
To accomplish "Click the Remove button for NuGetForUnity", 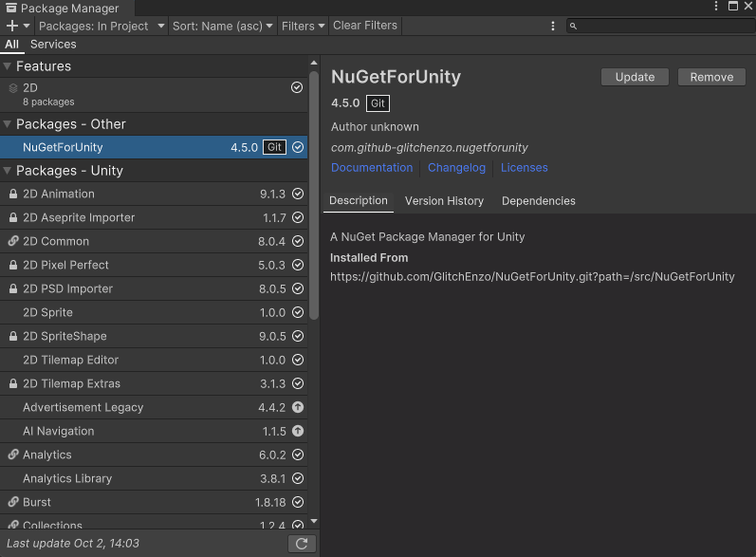I will [711, 77].
